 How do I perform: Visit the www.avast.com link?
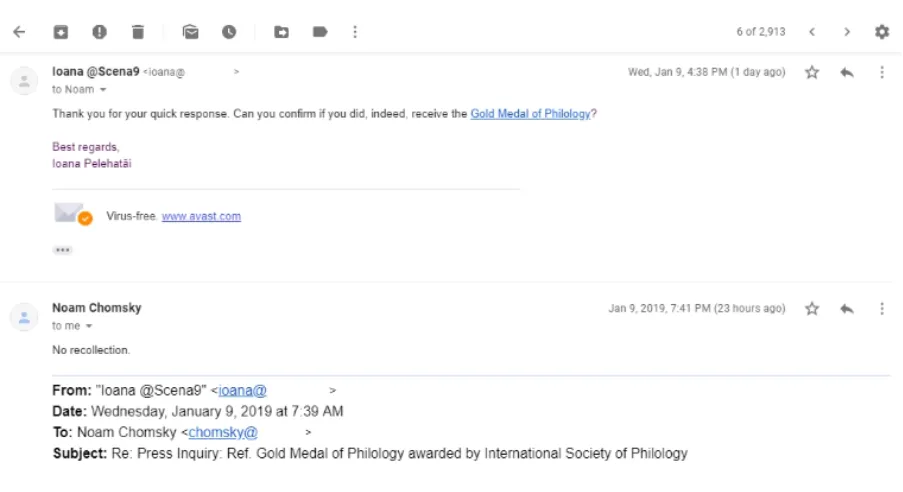pyautogui.click(x=201, y=216)
